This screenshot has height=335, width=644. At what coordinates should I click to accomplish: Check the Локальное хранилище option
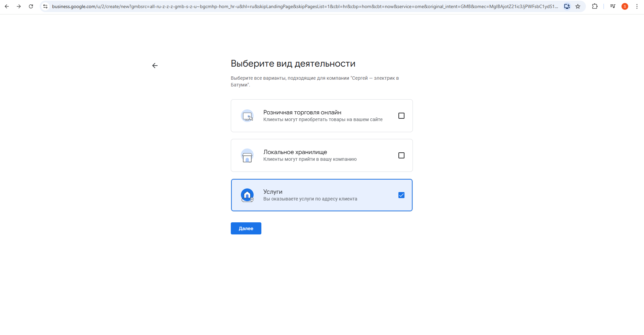click(x=402, y=155)
